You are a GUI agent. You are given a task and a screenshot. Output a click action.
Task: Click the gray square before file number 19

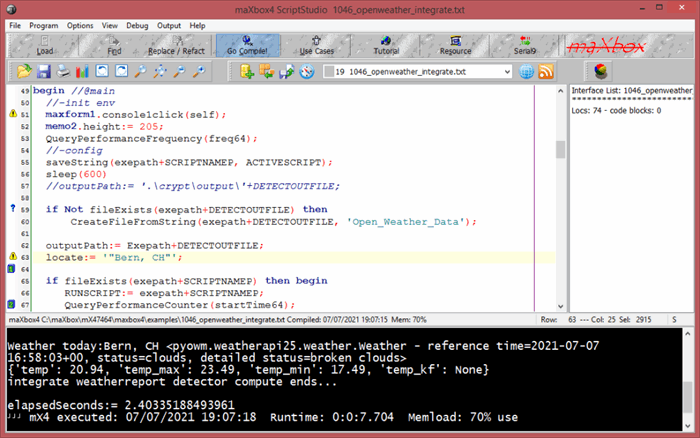[x=329, y=71]
